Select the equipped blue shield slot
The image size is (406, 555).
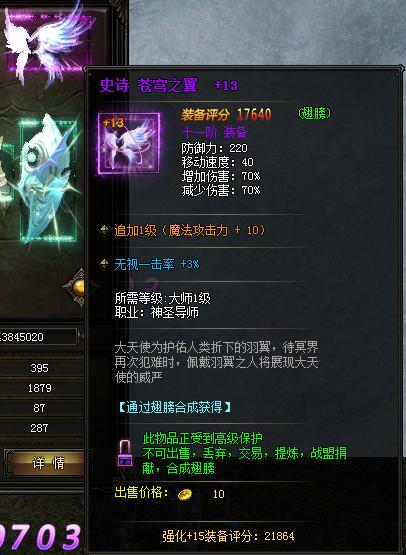pos(48,181)
